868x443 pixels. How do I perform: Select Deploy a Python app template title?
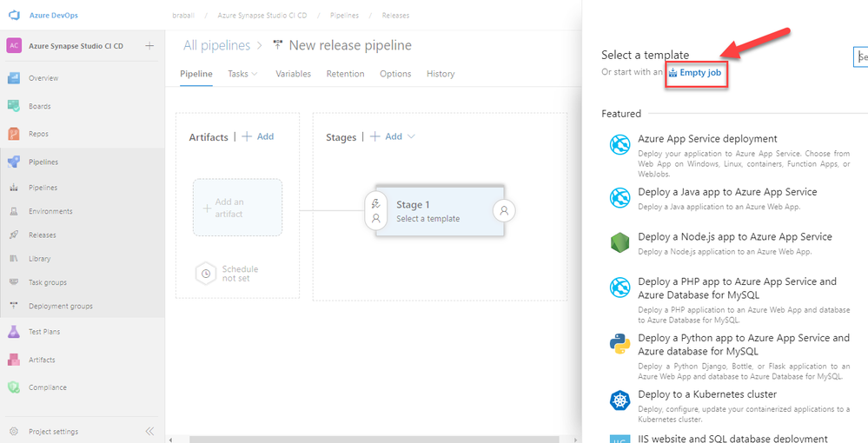[744, 345]
